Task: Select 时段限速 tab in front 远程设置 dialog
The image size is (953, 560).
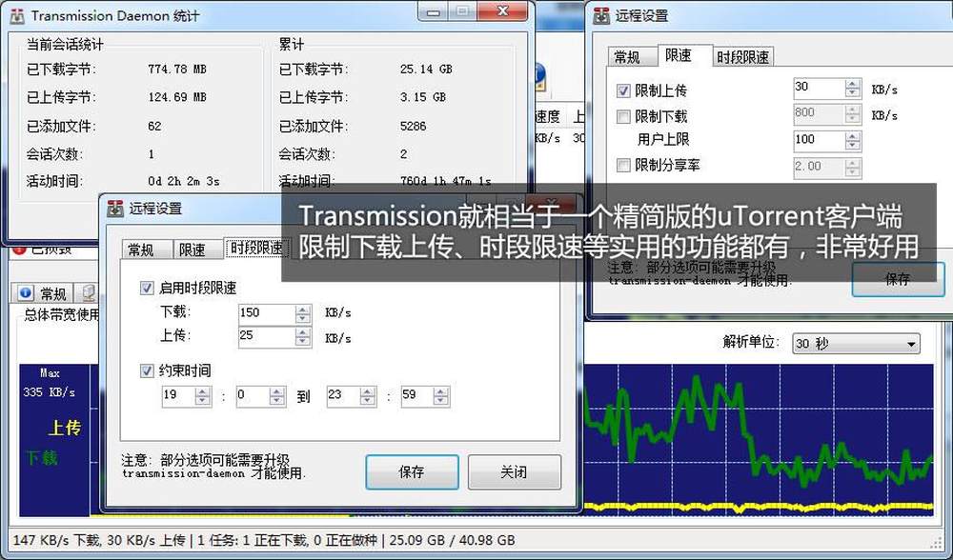Action: pos(255,248)
